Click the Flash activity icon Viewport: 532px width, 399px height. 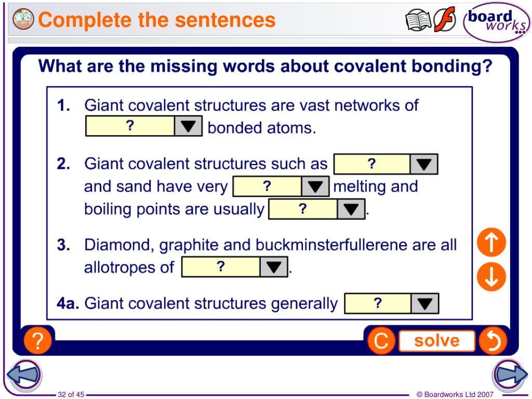click(x=445, y=19)
